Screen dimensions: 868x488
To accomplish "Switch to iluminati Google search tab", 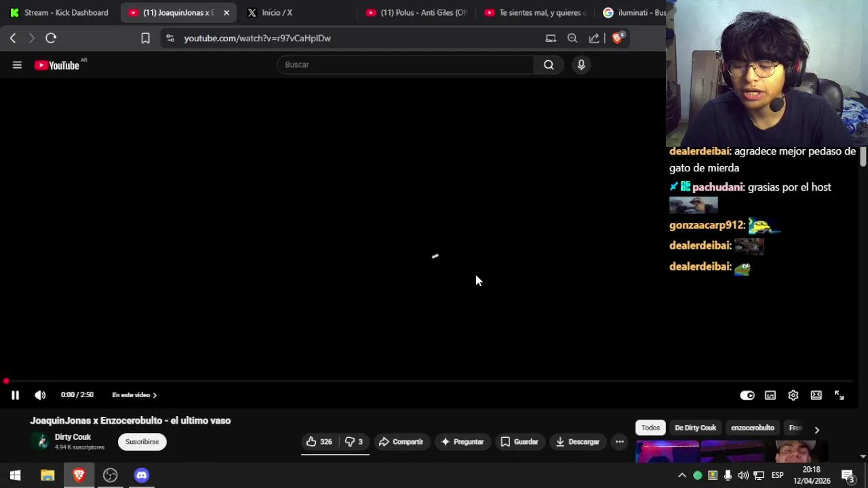I will (634, 12).
